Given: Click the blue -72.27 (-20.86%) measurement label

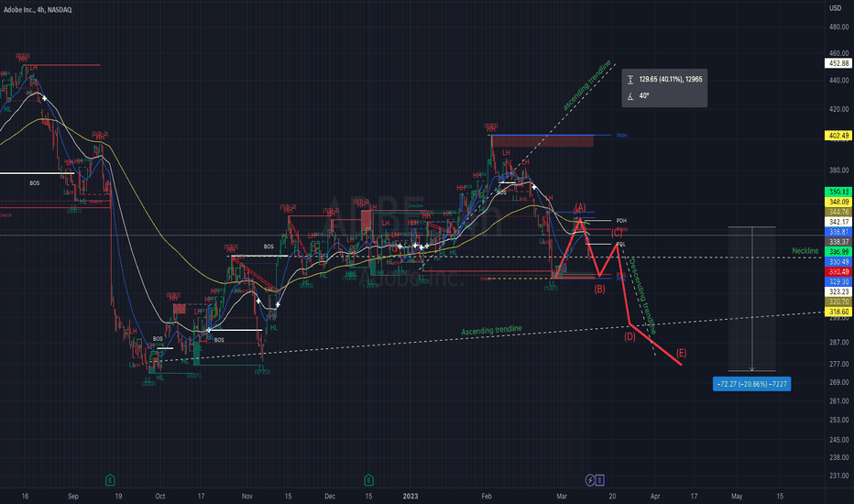Looking at the screenshot, I should coord(751,384).
